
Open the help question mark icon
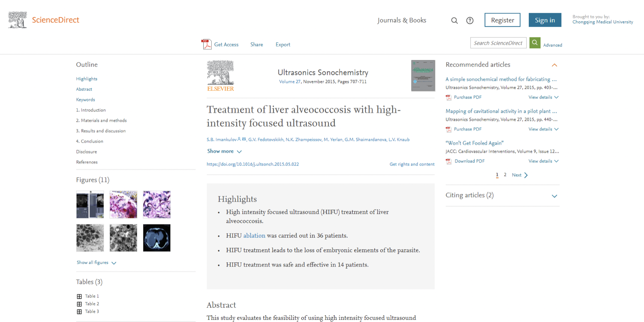click(x=469, y=21)
